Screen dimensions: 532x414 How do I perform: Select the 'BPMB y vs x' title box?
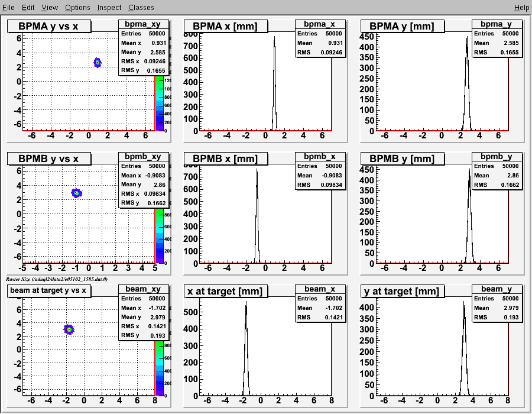[x=49, y=159]
